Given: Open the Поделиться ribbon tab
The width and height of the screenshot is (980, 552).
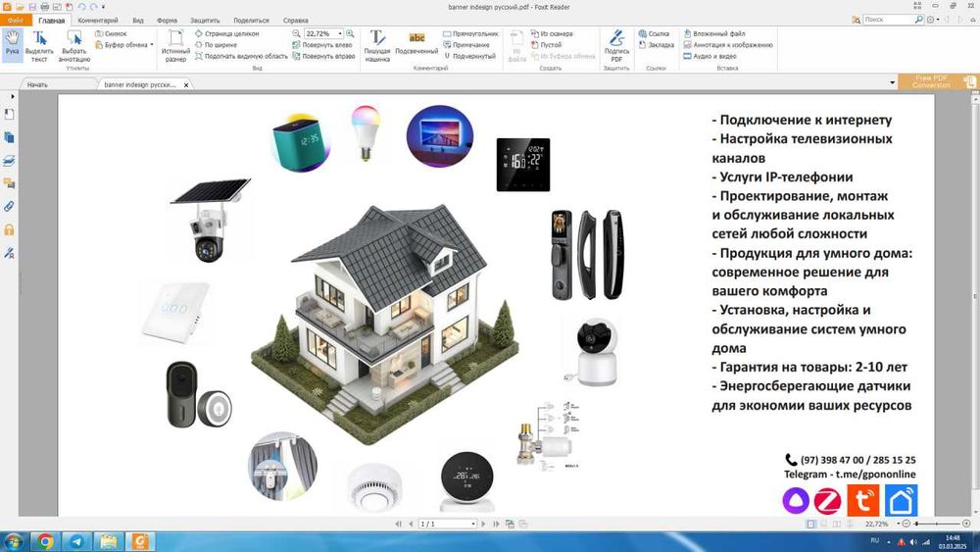Looking at the screenshot, I should (251, 20).
